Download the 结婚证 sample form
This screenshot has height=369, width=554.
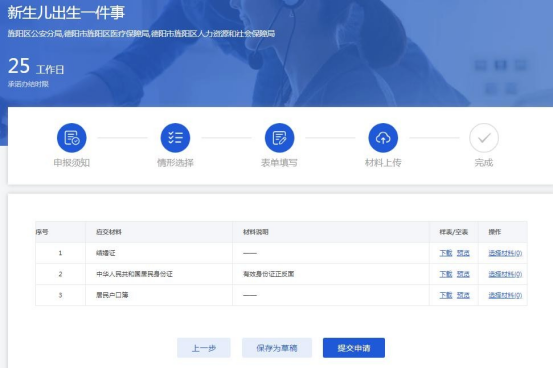click(446, 253)
